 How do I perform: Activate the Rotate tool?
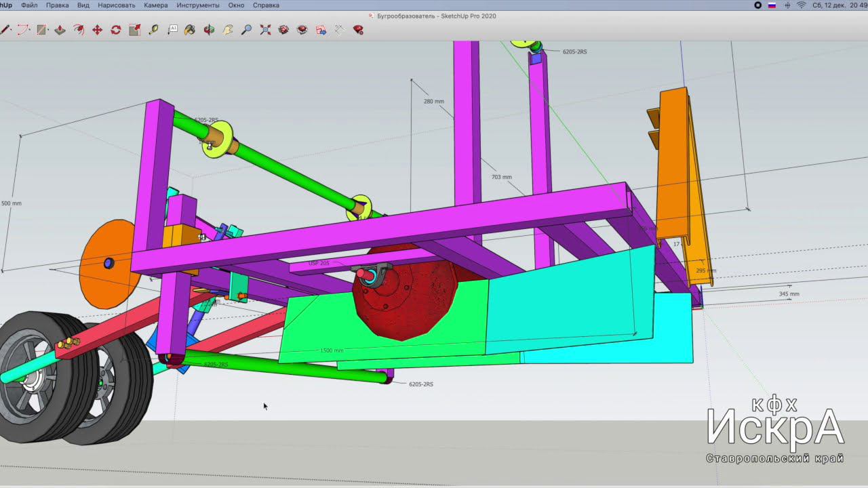(x=116, y=30)
